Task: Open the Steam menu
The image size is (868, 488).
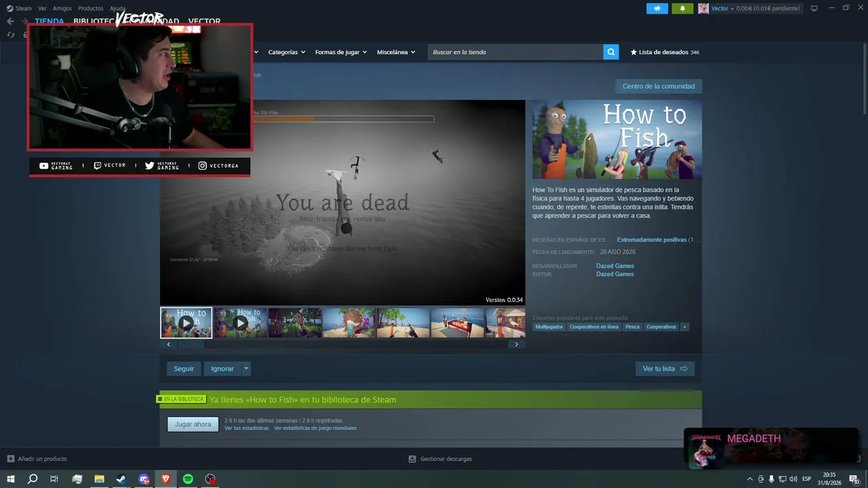Action: 20,8
